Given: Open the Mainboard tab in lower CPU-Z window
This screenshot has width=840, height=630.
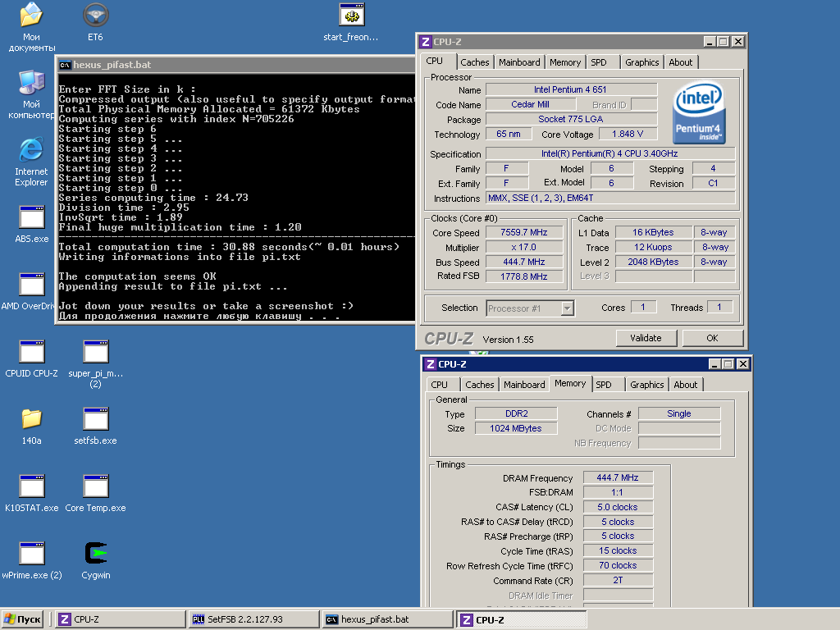Looking at the screenshot, I should (x=524, y=385).
